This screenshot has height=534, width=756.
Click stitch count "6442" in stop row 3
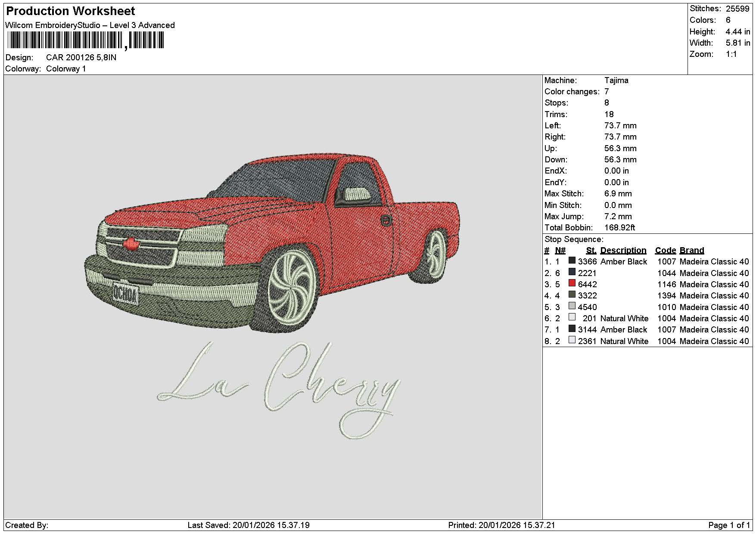(x=588, y=285)
